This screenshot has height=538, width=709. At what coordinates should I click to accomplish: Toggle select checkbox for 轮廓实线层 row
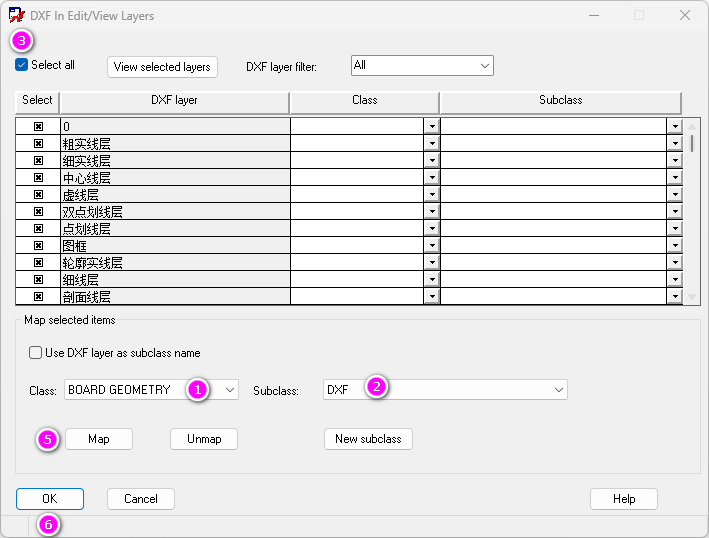(x=38, y=263)
